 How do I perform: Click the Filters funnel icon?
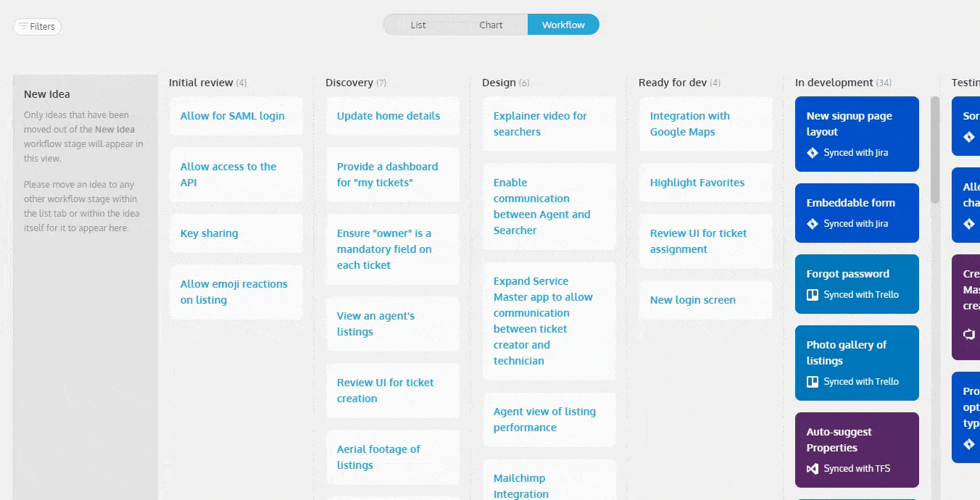(23, 27)
